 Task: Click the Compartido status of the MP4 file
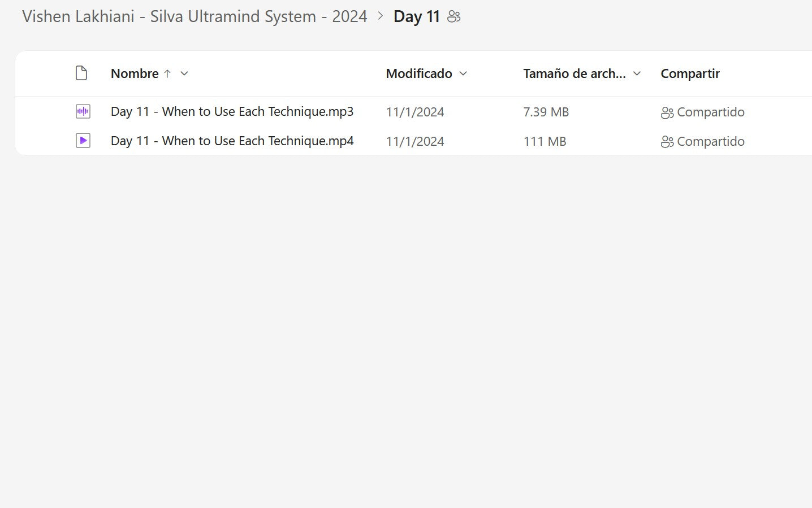711,141
